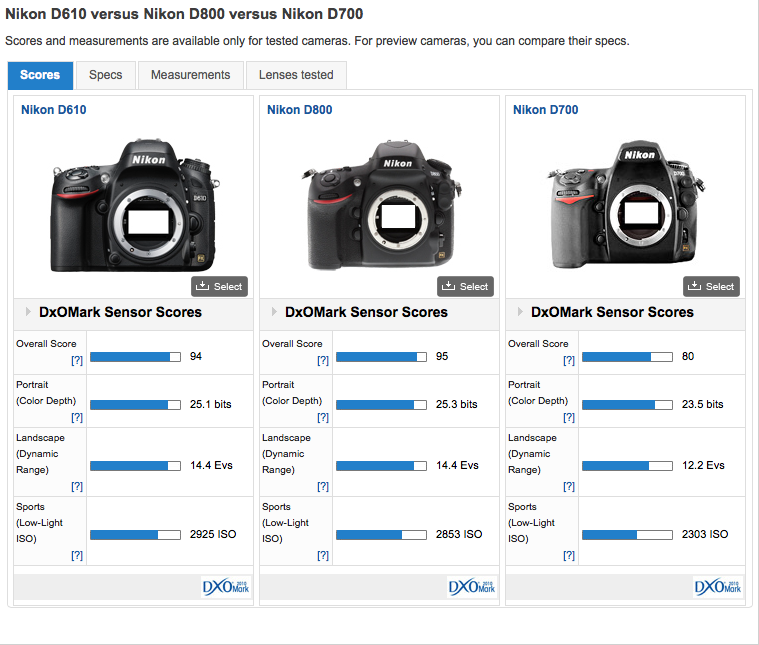
Task: Open help [?] for D700 Overall Score
Action: click(569, 361)
